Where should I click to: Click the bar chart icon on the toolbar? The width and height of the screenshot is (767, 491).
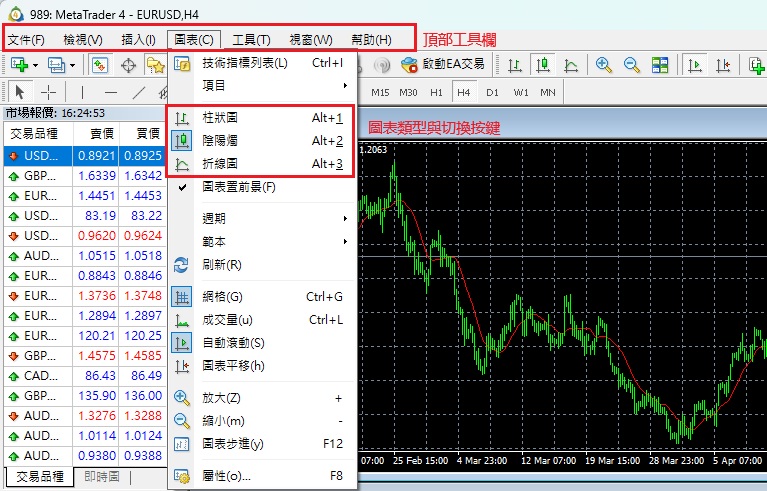515,65
